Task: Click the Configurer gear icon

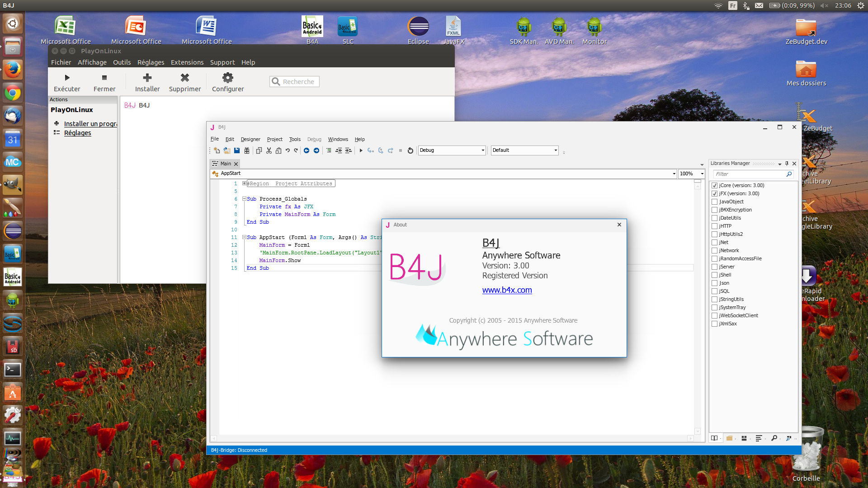Action: coord(228,78)
